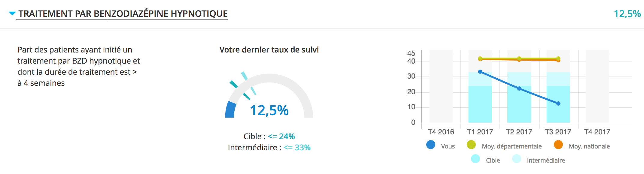Select the T1 2017 blue data point
This screenshot has height=174, width=644.
[x=480, y=72]
